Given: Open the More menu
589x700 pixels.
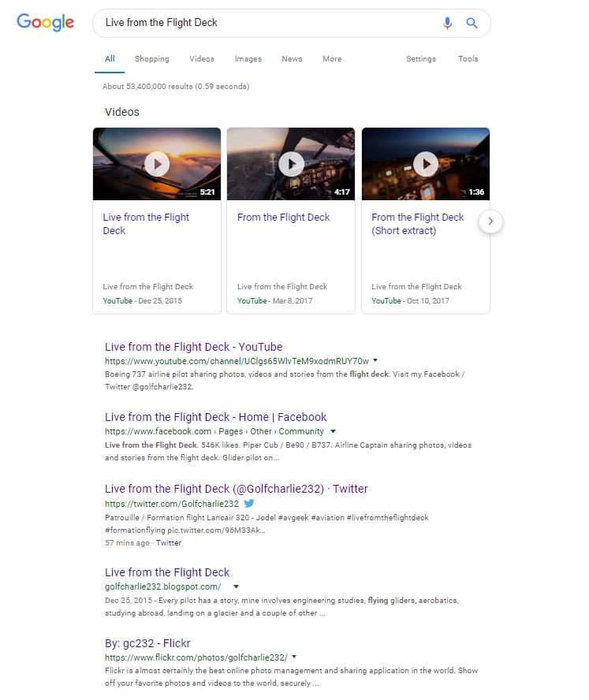Looking at the screenshot, I should (x=332, y=59).
